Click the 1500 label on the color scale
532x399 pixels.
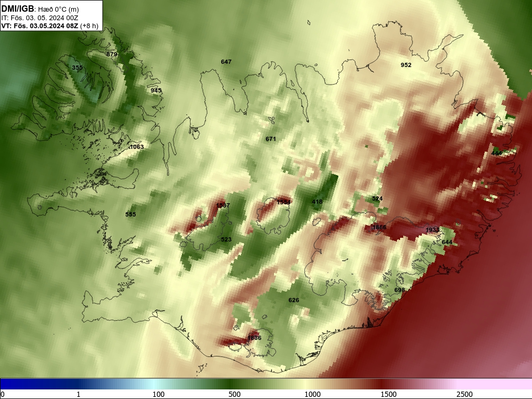(x=388, y=394)
